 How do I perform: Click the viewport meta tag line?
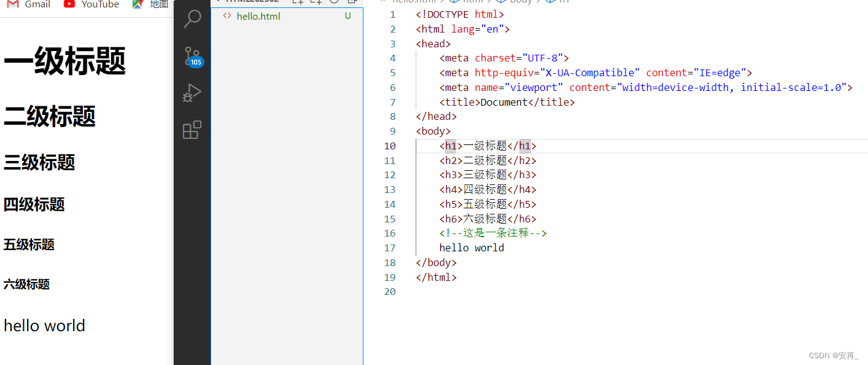(x=646, y=87)
